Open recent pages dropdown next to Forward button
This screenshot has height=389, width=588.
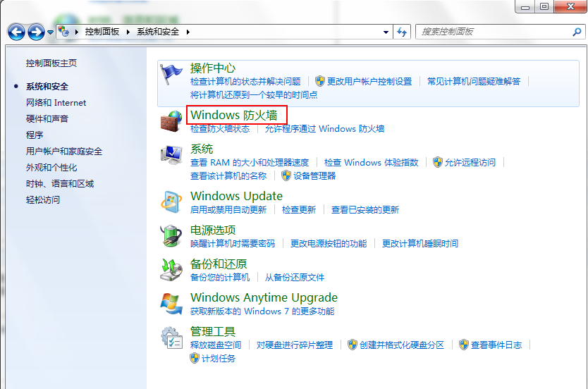click(50, 32)
